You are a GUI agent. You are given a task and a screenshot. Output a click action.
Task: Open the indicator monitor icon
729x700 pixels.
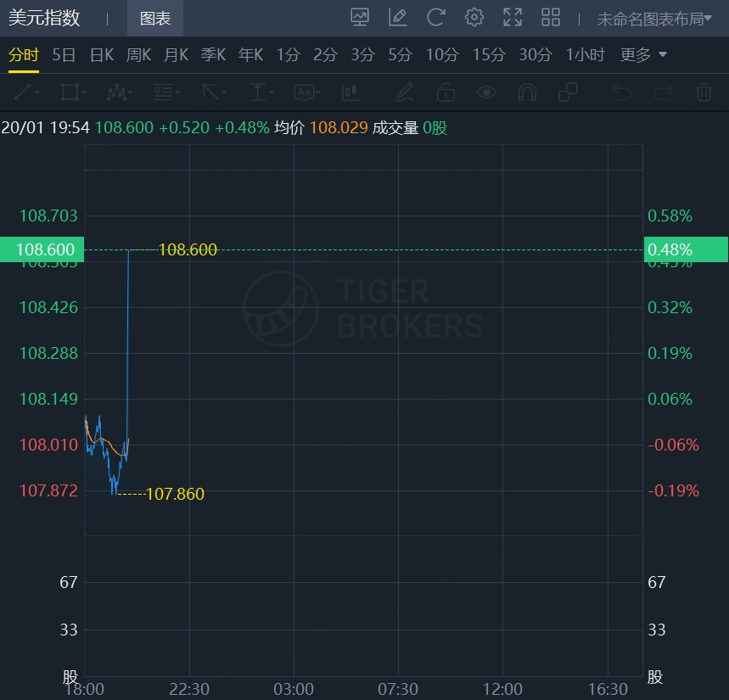tap(360, 17)
